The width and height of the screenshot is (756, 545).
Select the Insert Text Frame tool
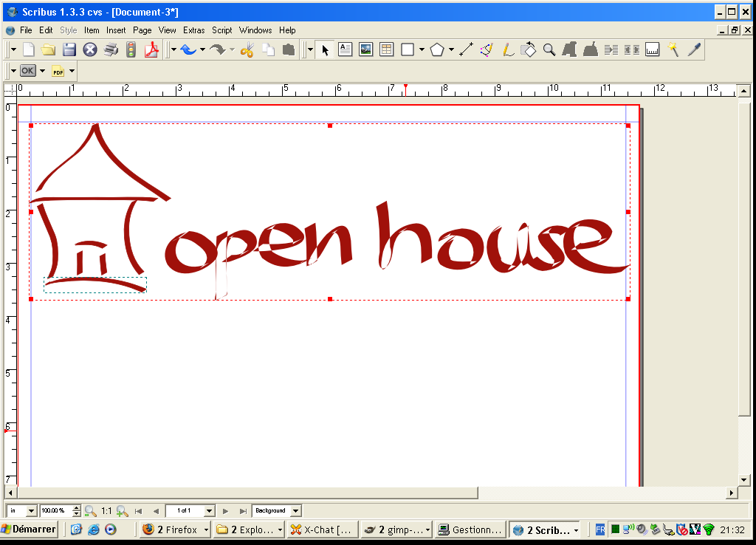tap(345, 49)
